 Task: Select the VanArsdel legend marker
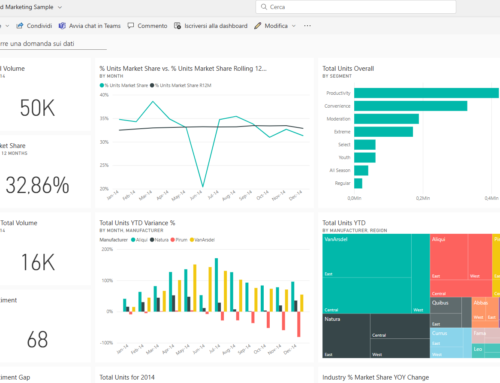192,240
